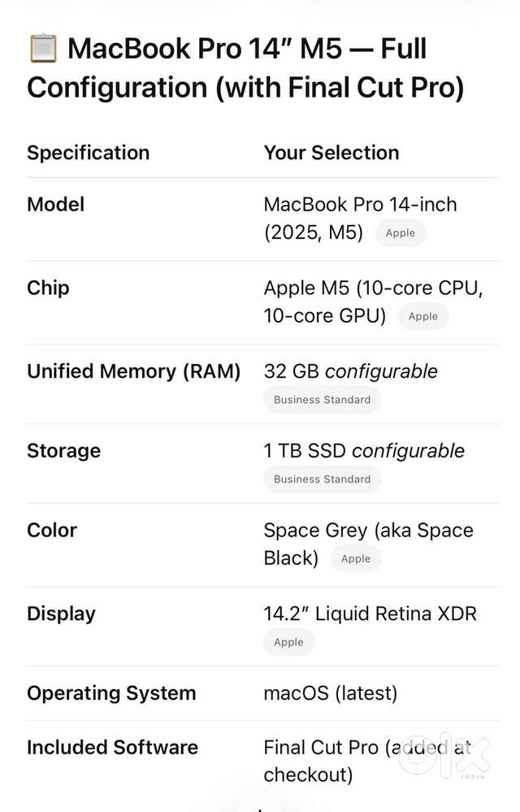Click the Your Selection column header

point(331,153)
